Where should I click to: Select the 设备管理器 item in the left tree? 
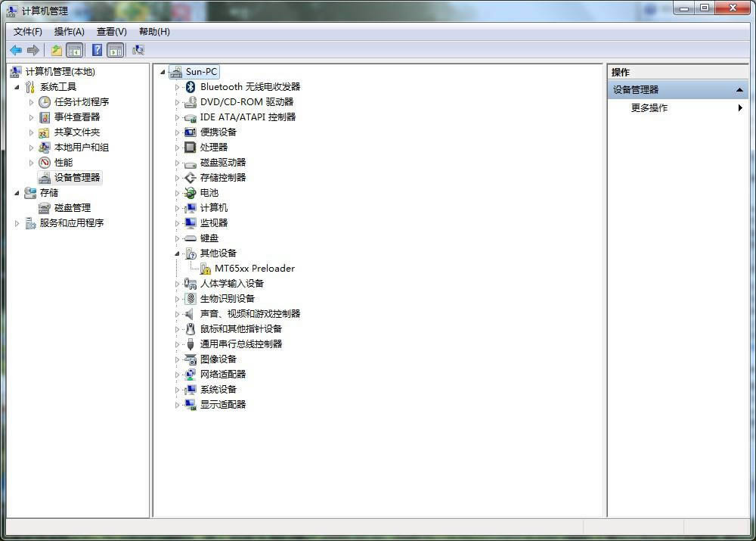tap(76, 177)
